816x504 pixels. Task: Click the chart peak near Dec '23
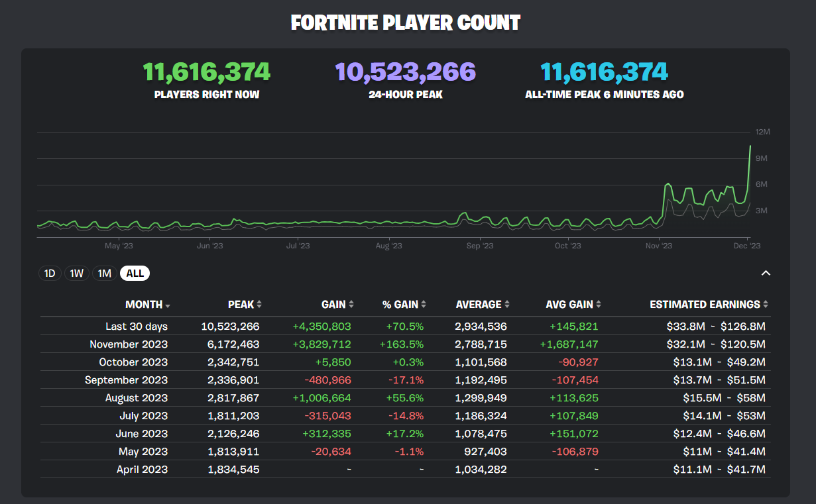[750, 146]
